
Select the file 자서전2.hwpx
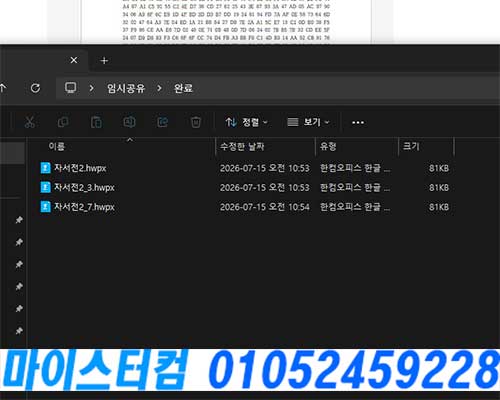click(80, 168)
